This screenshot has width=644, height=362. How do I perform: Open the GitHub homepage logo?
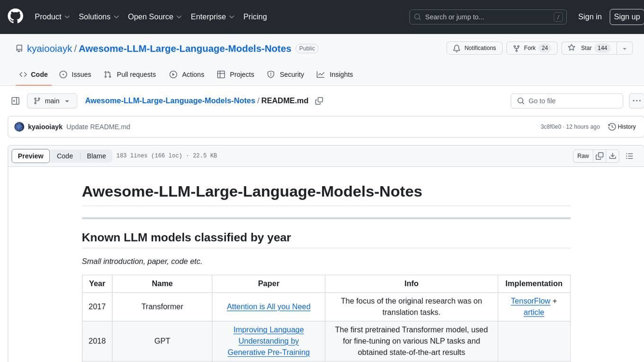(15, 17)
